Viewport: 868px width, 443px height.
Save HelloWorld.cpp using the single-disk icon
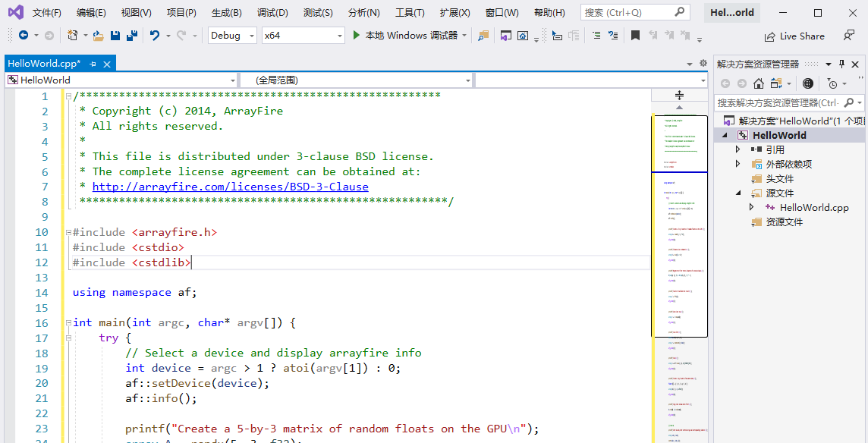pyautogui.click(x=115, y=36)
